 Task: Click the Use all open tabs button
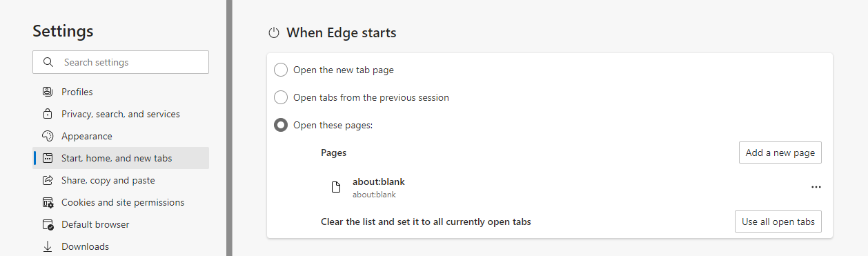point(778,221)
